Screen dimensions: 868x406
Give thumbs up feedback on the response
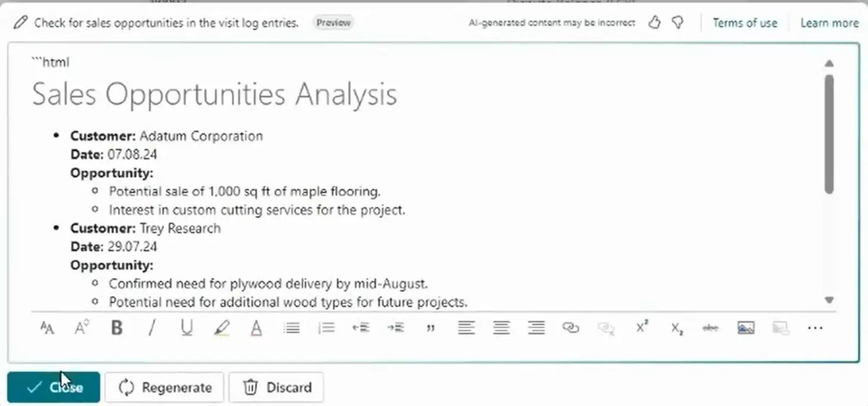coord(655,23)
